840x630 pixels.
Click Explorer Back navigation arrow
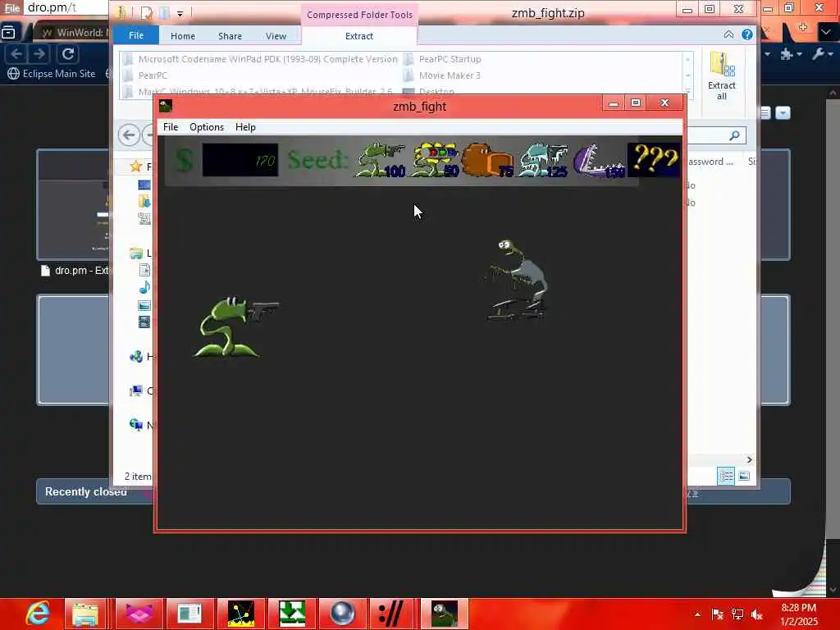click(x=129, y=135)
